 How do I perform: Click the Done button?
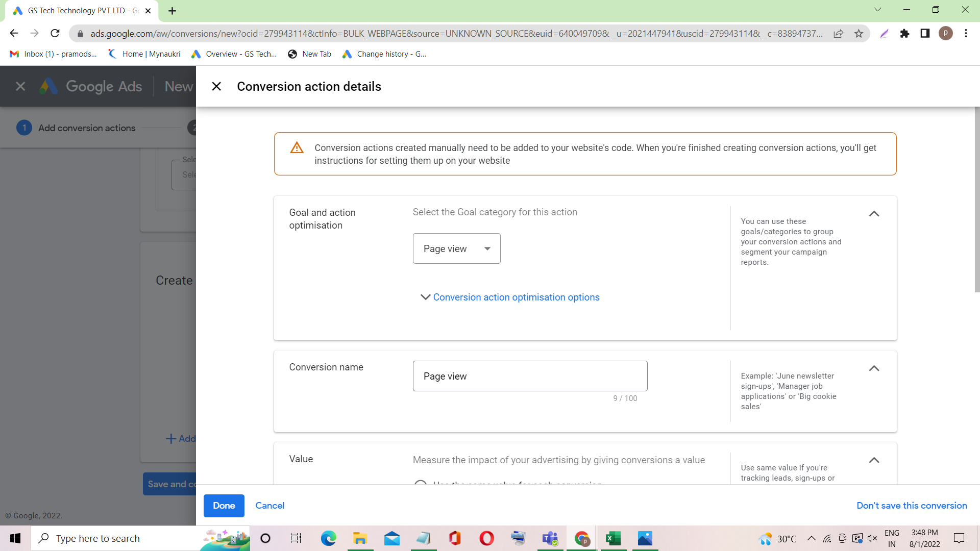pyautogui.click(x=224, y=506)
